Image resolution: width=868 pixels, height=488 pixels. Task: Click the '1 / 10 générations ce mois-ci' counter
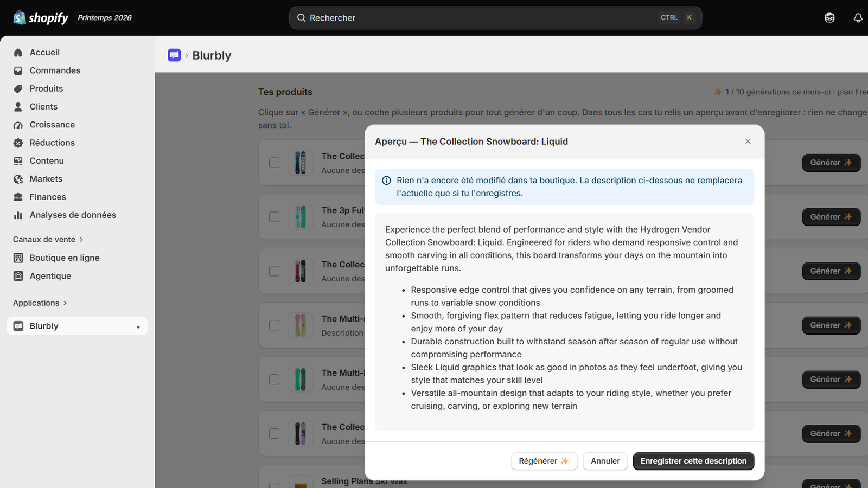coord(778,92)
